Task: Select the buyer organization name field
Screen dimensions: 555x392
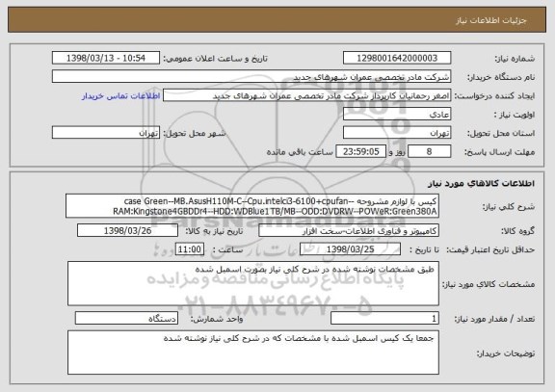Action: tap(251, 76)
